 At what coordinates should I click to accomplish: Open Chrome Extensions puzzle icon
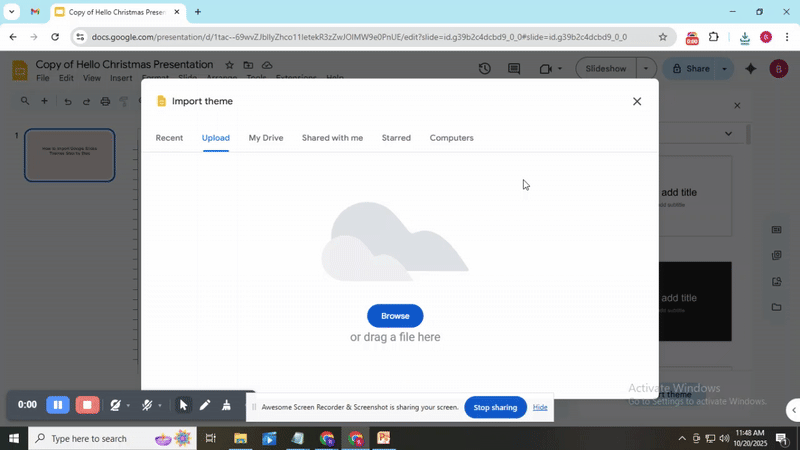[x=714, y=37]
